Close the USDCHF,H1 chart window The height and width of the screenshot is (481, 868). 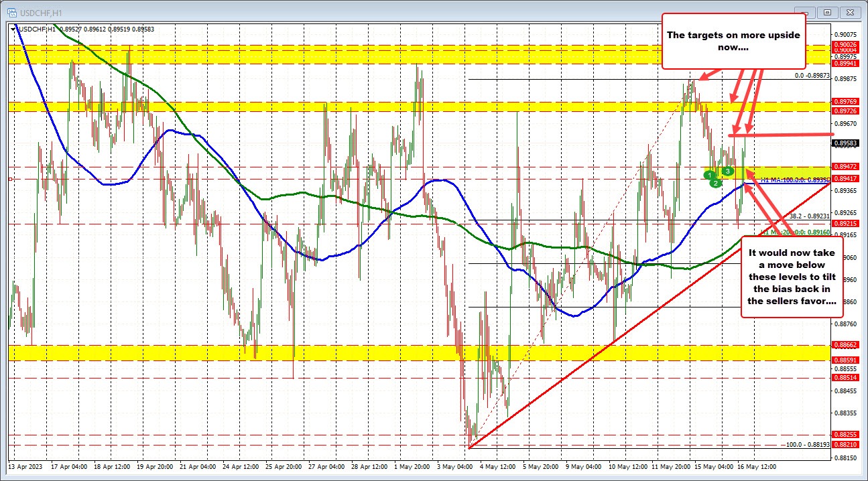coord(851,11)
